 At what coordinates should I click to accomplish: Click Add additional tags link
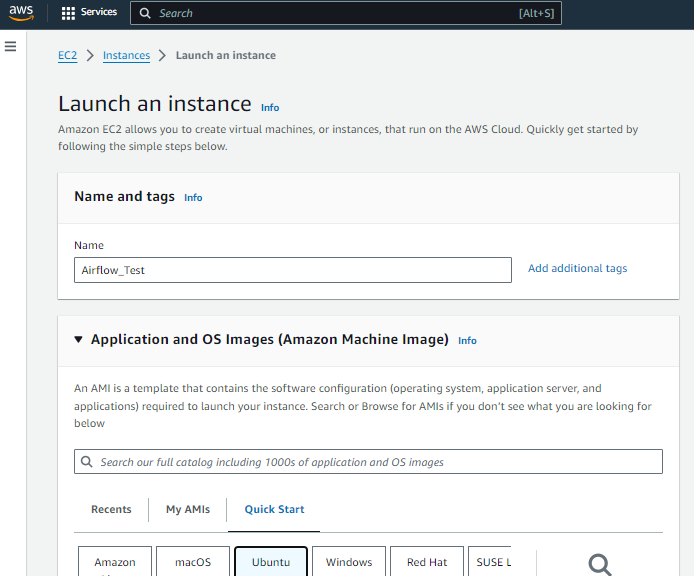pyautogui.click(x=577, y=268)
